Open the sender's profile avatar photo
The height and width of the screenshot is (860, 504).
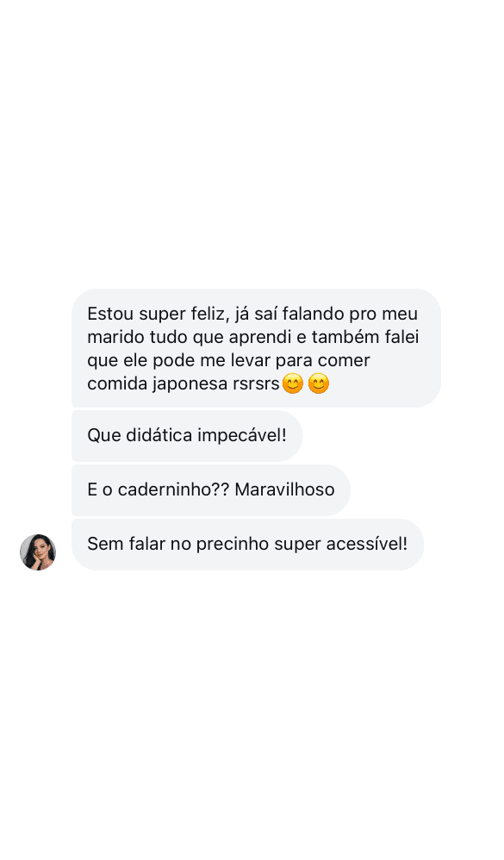click(x=38, y=552)
